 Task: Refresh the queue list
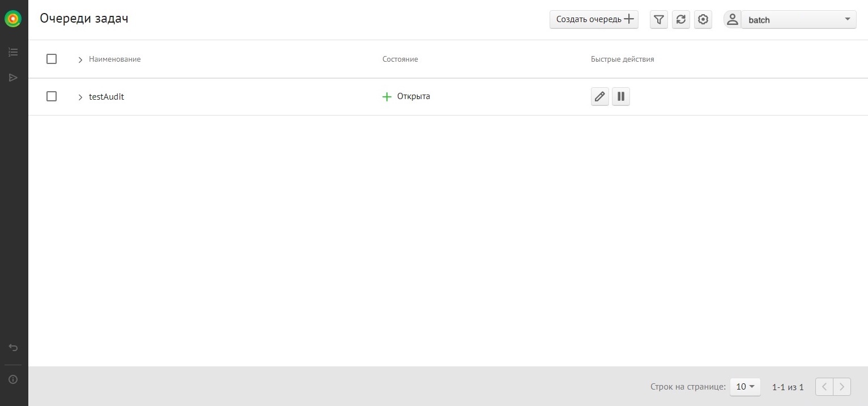pos(681,20)
